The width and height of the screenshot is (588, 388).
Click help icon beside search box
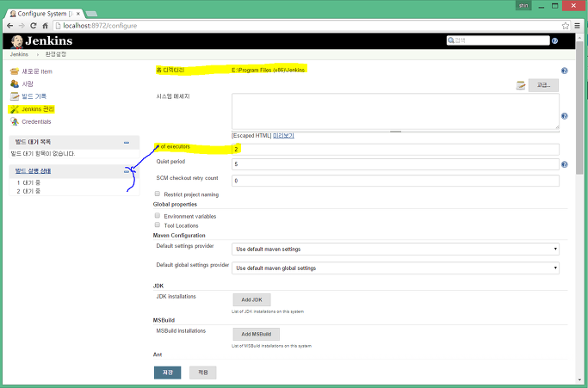click(554, 40)
